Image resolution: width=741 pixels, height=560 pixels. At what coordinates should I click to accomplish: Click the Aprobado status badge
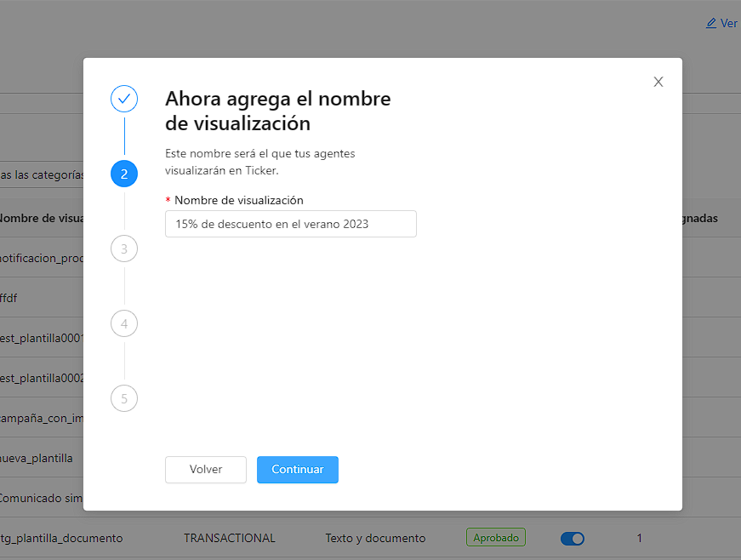coord(495,537)
